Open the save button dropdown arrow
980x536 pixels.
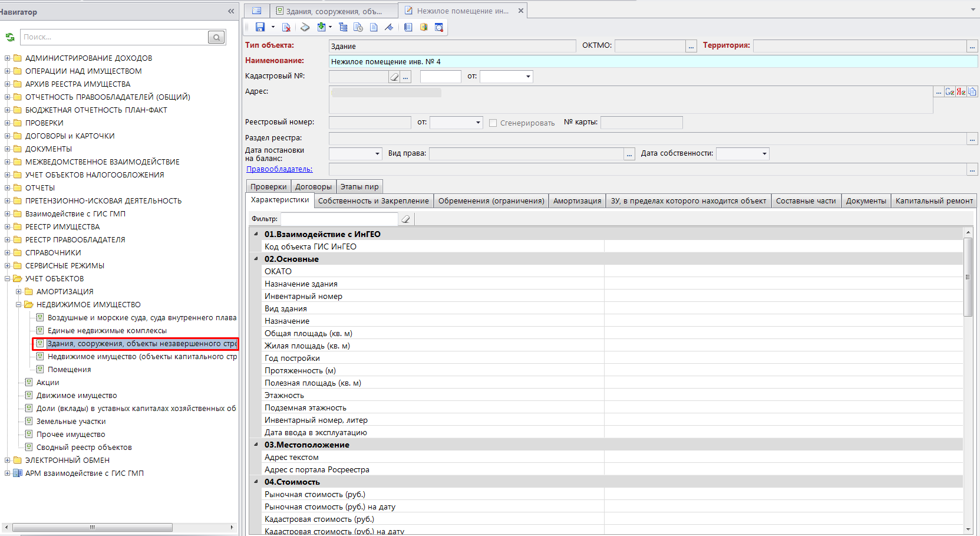click(273, 27)
